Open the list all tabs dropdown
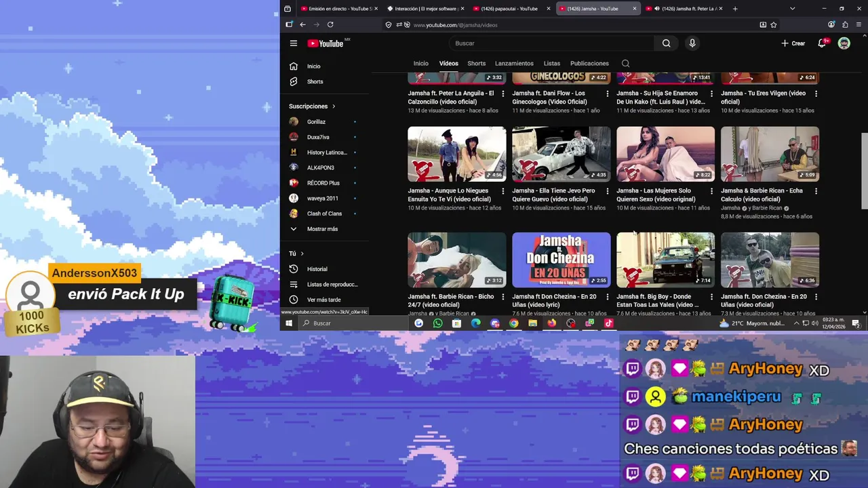The width and height of the screenshot is (868, 488). click(x=792, y=9)
